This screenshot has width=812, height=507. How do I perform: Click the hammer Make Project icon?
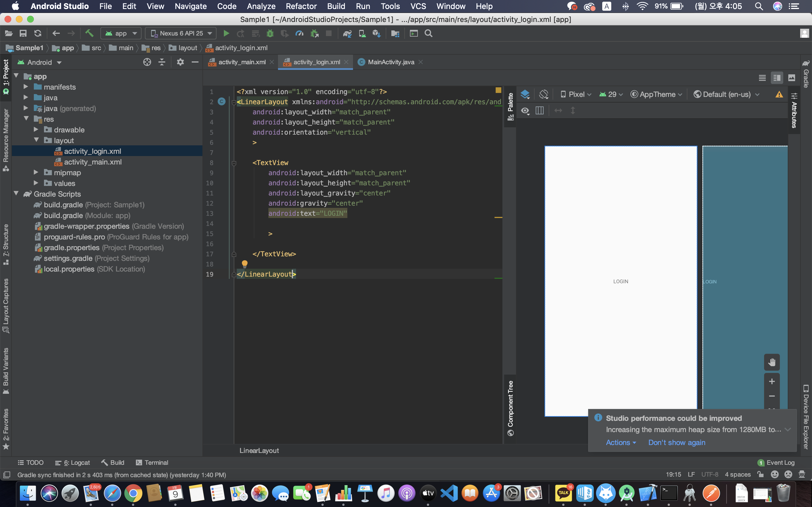pos(89,33)
